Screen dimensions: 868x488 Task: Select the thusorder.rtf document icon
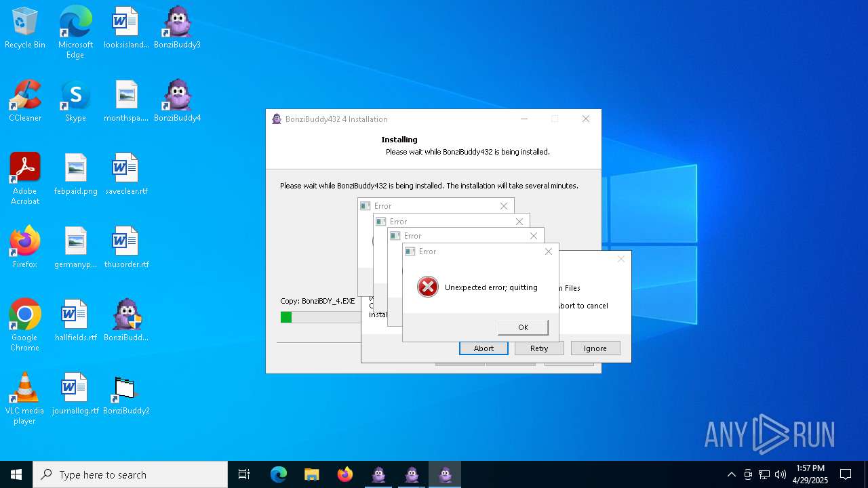pyautogui.click(x=126, y=247)
